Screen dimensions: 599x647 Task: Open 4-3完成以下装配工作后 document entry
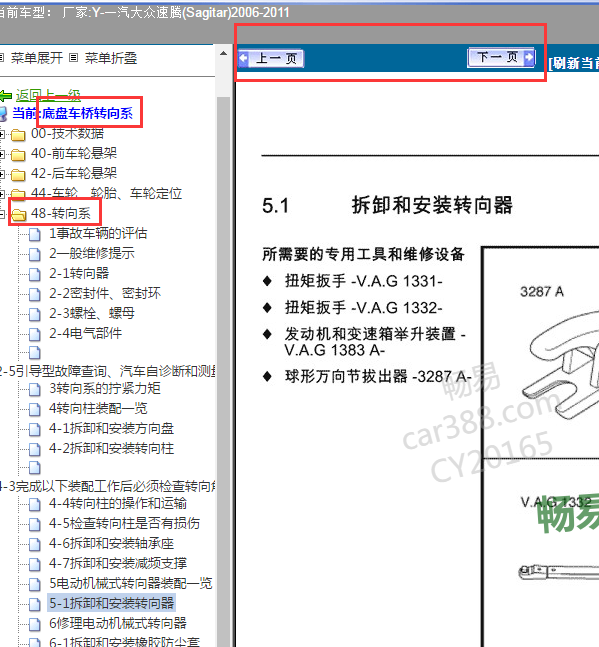click(x=107, y=486)
